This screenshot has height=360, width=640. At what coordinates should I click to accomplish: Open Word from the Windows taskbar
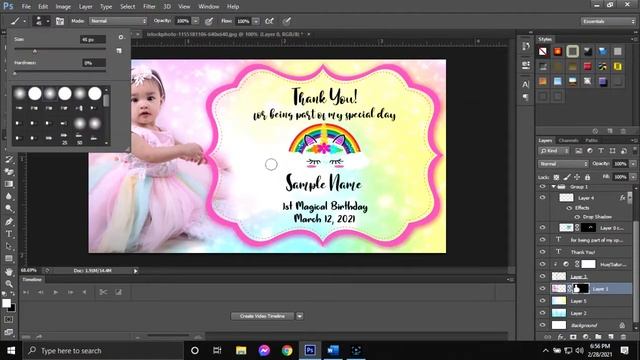click(x=333, y=350)
